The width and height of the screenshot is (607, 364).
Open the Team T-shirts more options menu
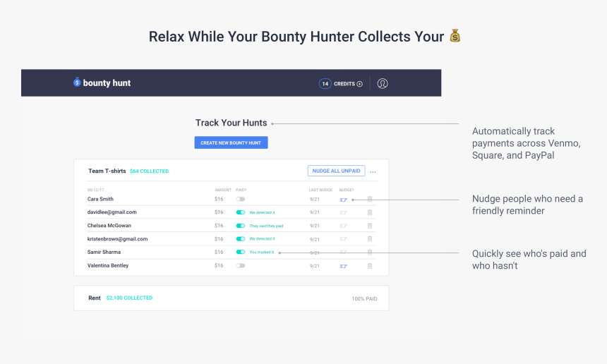tap(373, 171)
